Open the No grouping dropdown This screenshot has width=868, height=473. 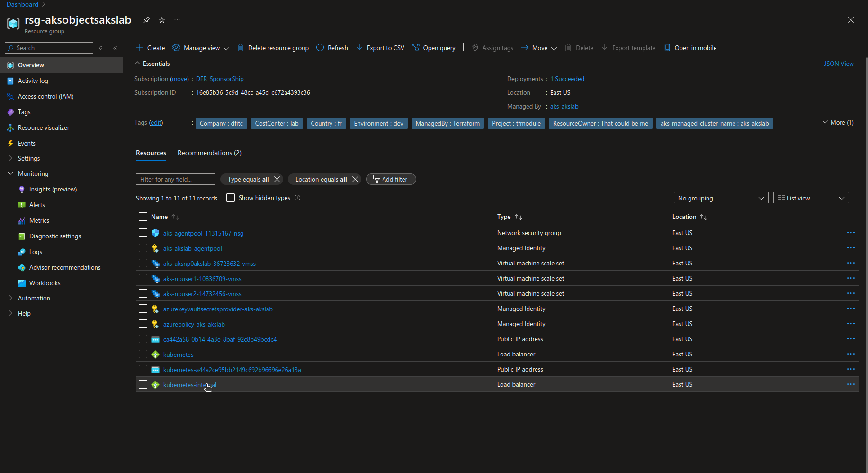(x=721, y=198)
